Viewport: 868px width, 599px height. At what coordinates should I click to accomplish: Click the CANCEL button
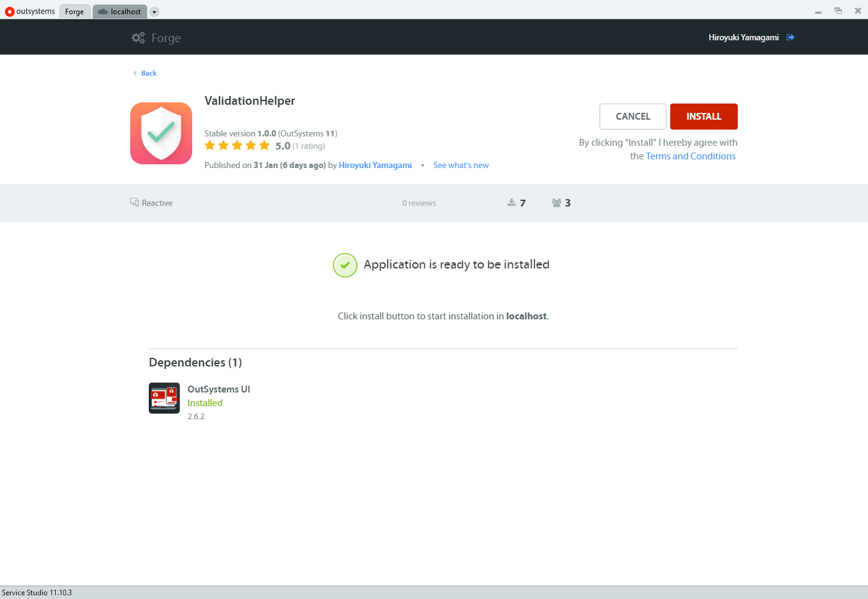[633, 117]
